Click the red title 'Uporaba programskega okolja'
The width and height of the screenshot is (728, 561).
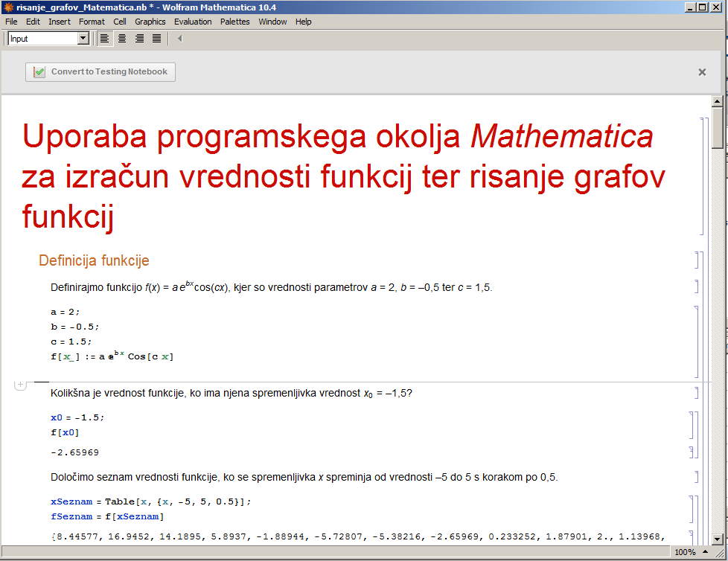344,176
